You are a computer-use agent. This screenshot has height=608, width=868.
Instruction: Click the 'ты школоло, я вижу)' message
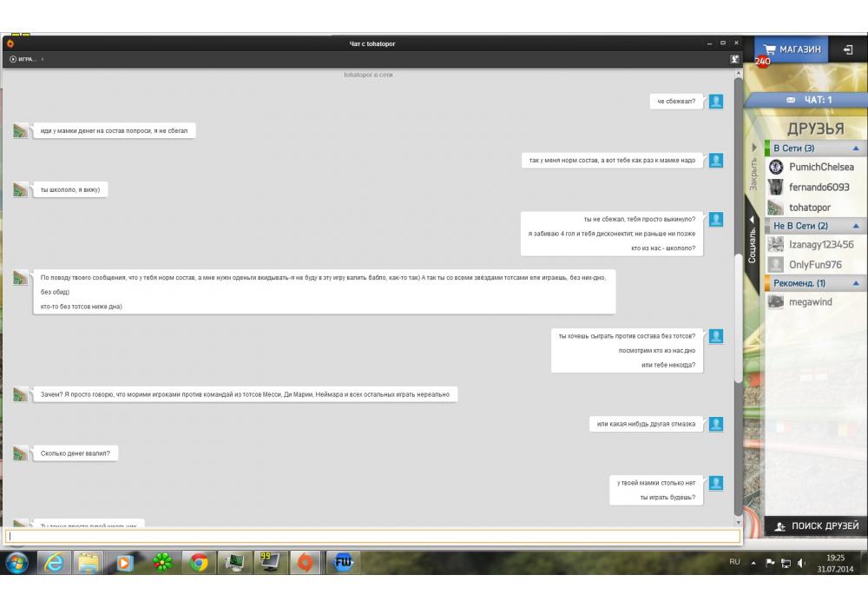click(70, 190)
